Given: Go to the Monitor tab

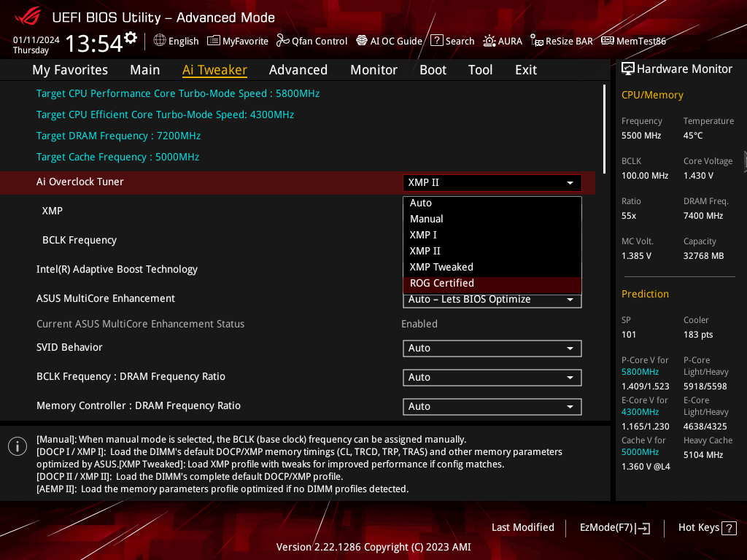Looking at the screenshot, I should click(373, 70).
